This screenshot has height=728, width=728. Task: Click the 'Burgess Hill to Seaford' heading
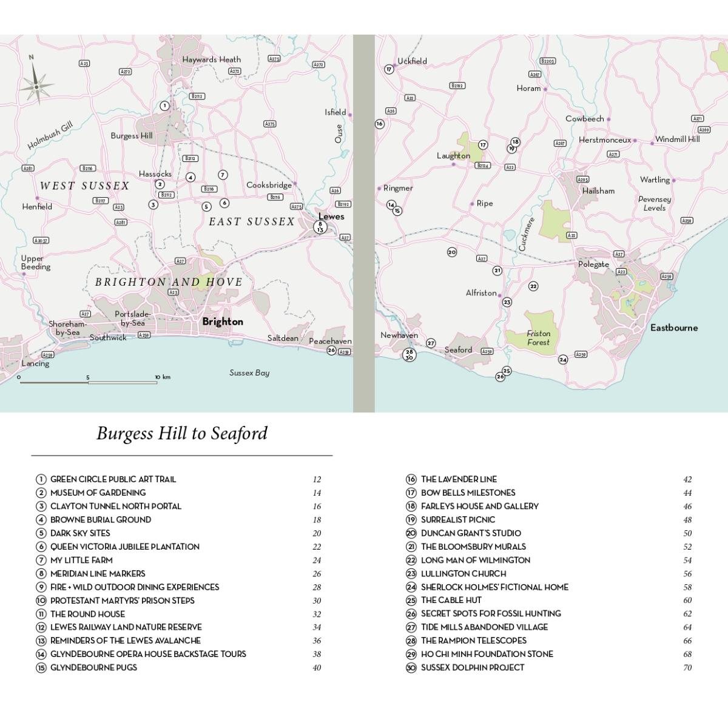tap(182, 433)
